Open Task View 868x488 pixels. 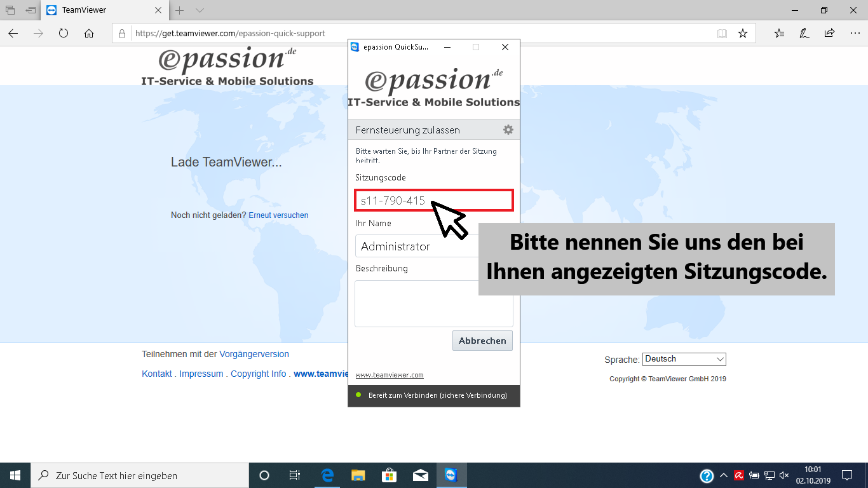click(295, 475)
